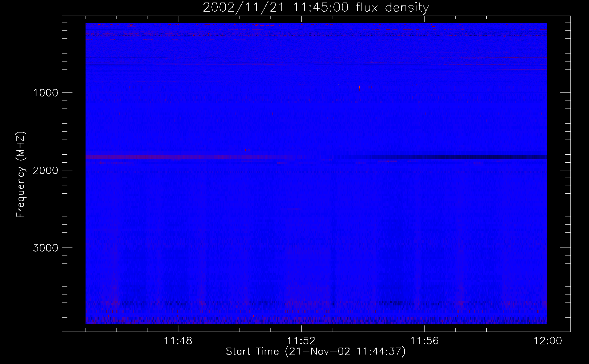Screen dimensions: 589x364
Task: Click the plot title '2002/11/21 11:45:00 flux density'
Action: tap(316, 7)
